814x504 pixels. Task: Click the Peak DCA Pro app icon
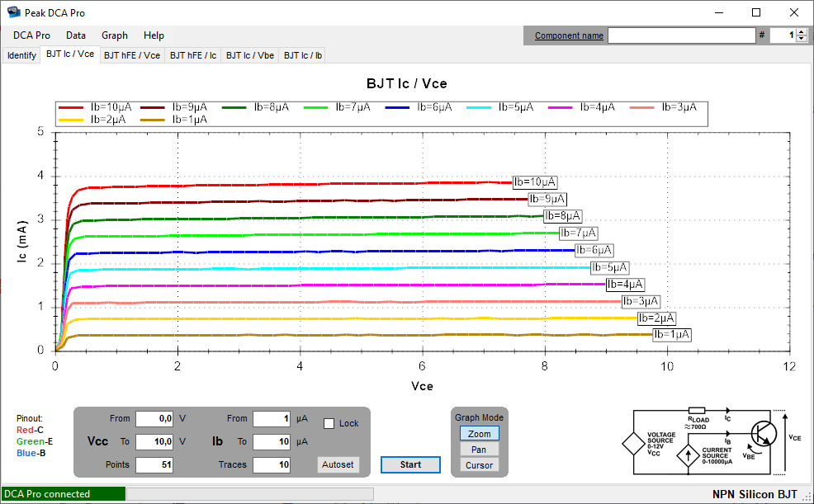pyautogui.click(x=13, y=12)
